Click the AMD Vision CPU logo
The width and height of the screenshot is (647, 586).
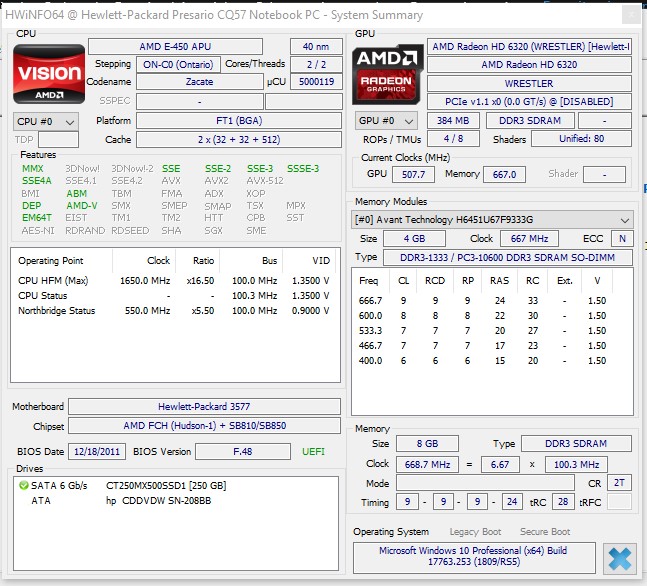[x=49, y=74]
